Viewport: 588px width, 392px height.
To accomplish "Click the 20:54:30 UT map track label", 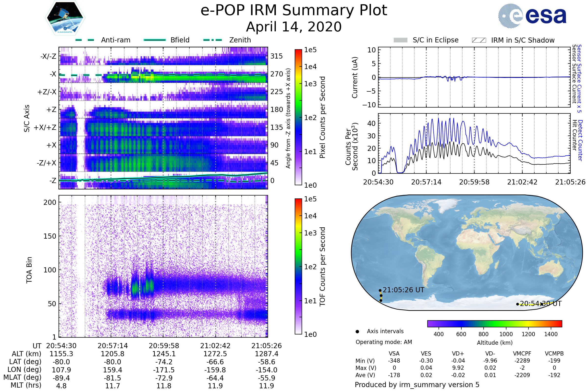I will coord(541,304).
